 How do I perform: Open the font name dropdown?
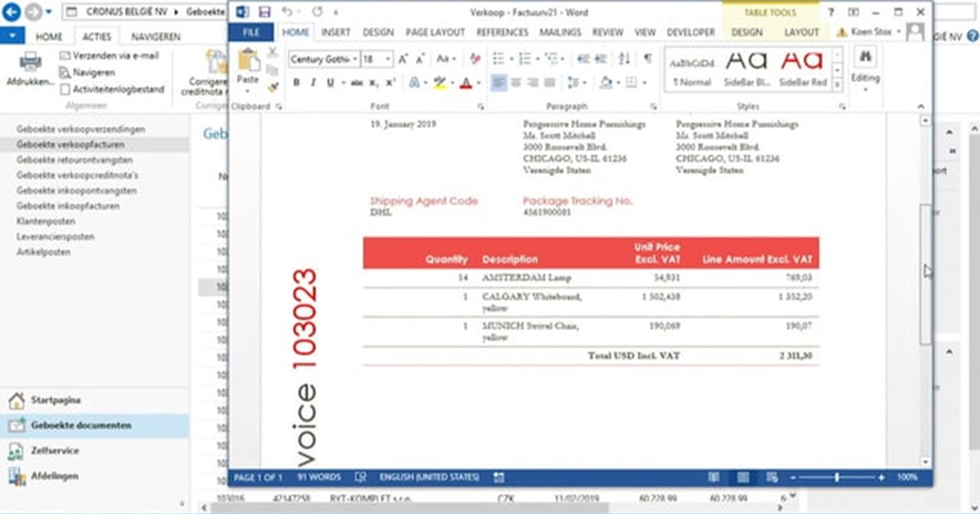(x=354, y=60)
